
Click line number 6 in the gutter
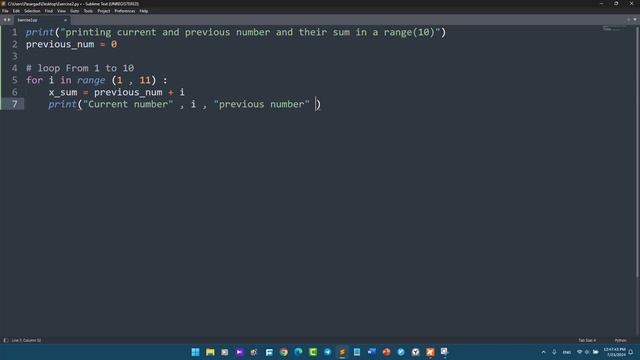pos(14,92)
